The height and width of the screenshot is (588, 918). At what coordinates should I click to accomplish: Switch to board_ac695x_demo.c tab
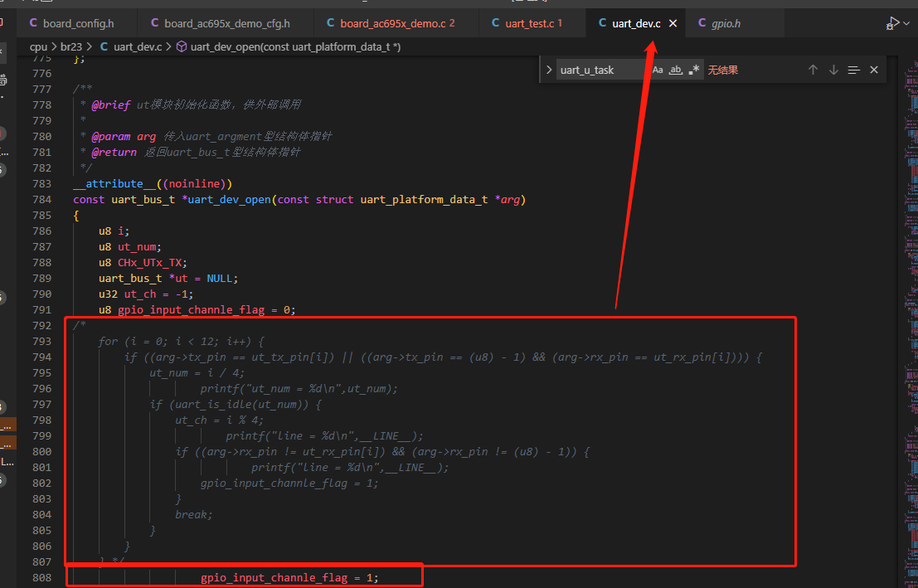point(391,23)
